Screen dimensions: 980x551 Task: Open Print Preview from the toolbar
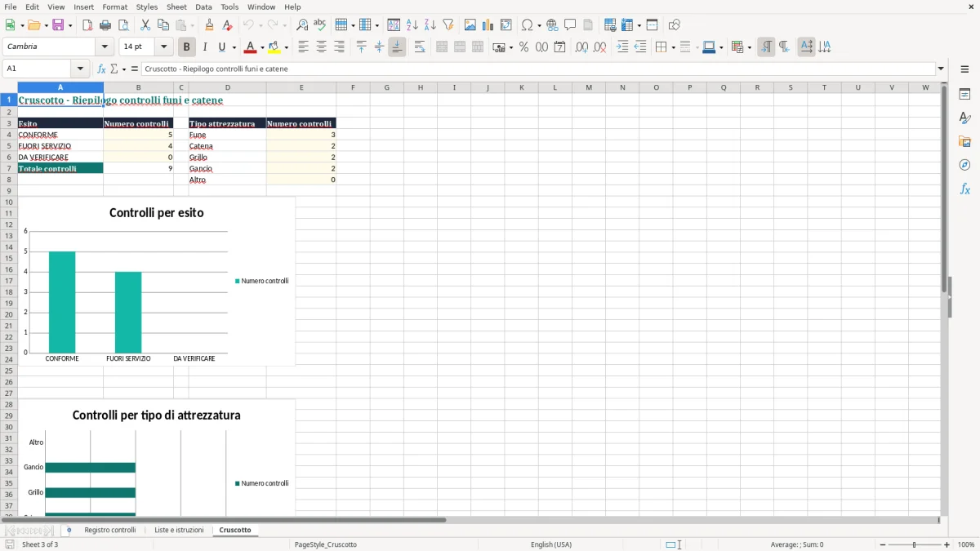123,25
